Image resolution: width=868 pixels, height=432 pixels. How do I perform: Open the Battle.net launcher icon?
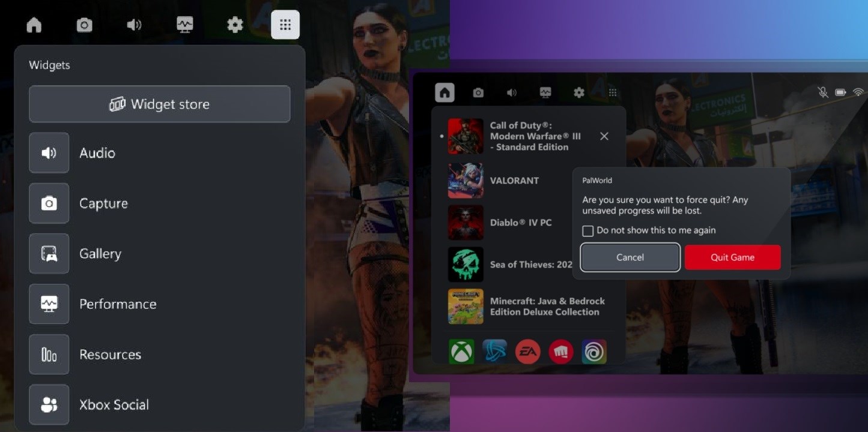coord(494,352)
